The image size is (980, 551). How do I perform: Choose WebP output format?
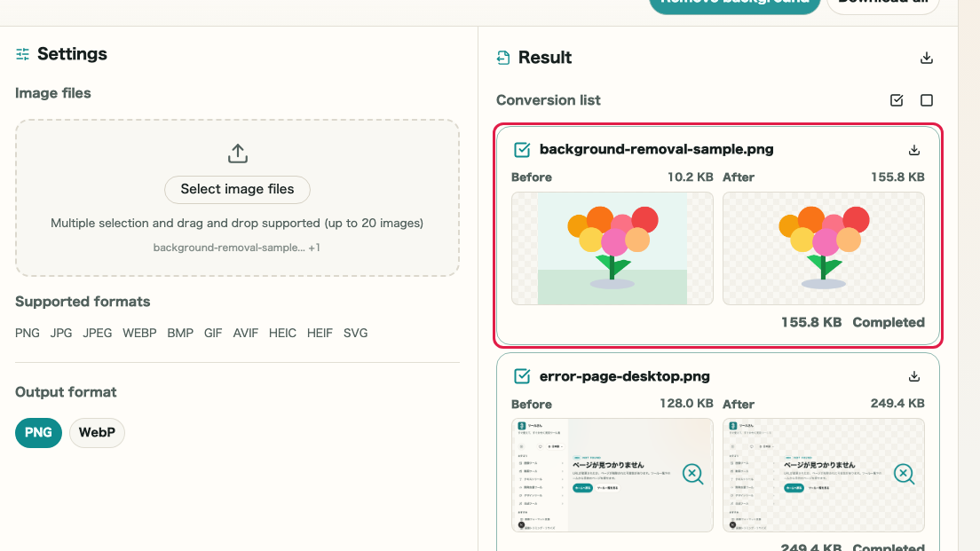(x=97, y=432)
